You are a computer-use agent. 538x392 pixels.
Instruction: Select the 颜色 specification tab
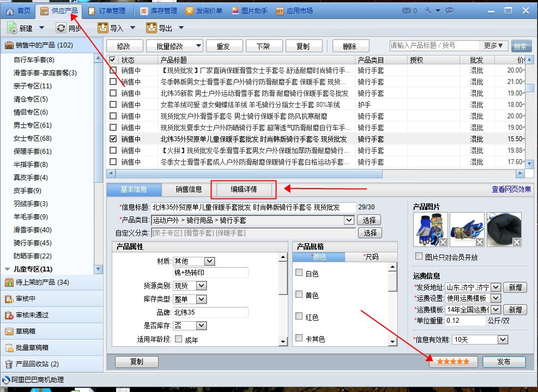[319, 257]
